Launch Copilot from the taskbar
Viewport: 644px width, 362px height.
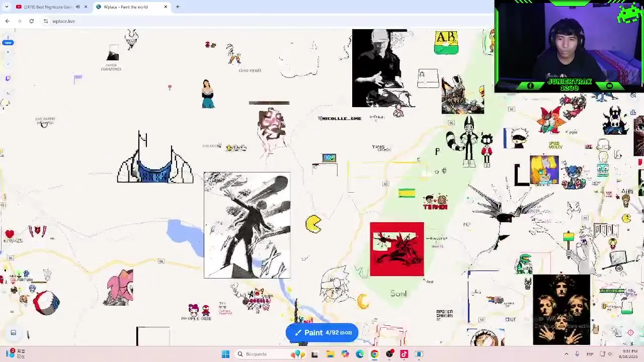[x=345, y=354]
